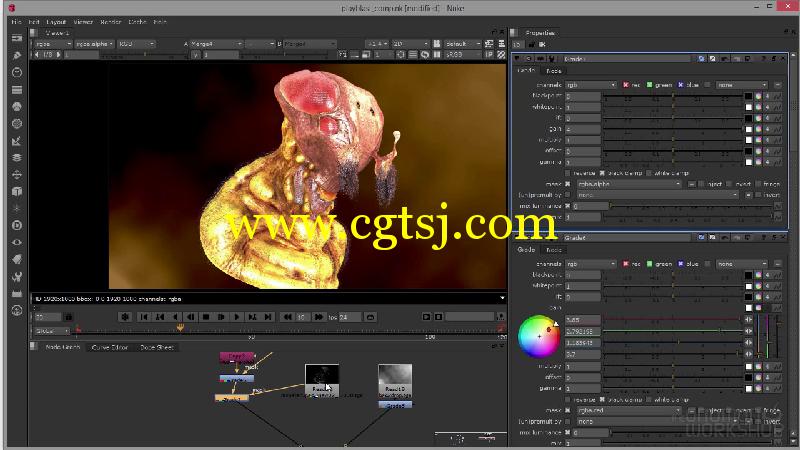
Task: Open the Merge nodes toolbar menu
Action: [x=17, y=158]
